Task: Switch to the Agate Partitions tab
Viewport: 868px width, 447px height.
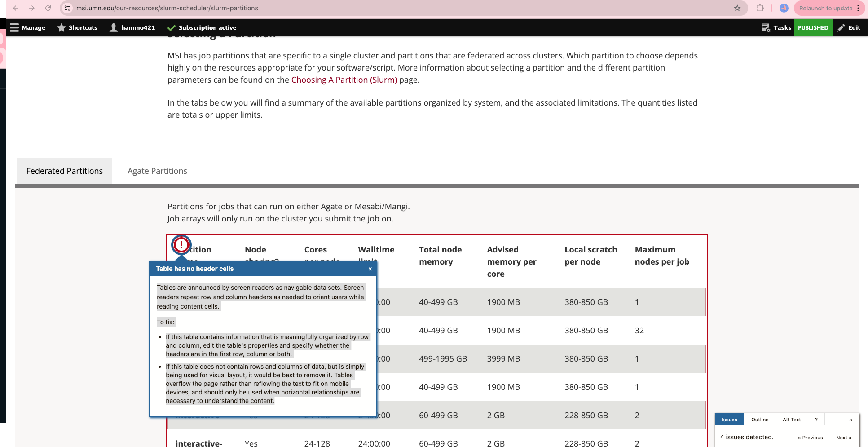Action: coord(157,171)
